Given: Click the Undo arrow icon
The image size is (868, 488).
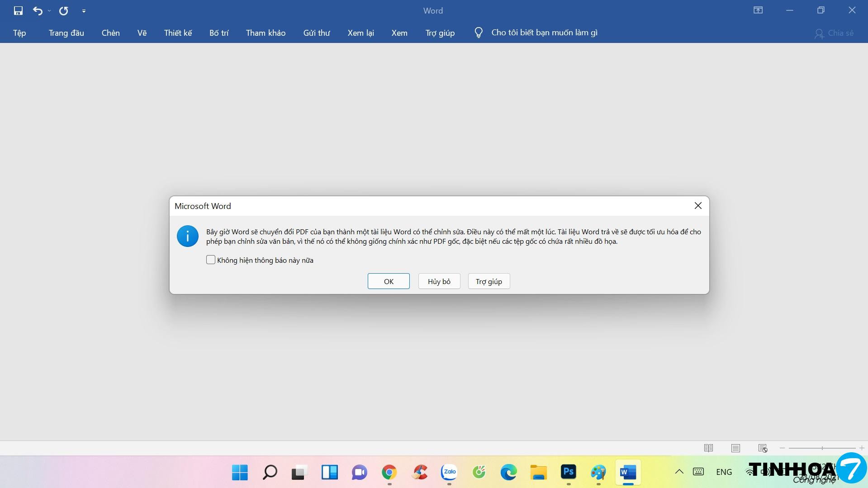Looking at the screenshot, I should pyautogui.click(x=38, y=11).
